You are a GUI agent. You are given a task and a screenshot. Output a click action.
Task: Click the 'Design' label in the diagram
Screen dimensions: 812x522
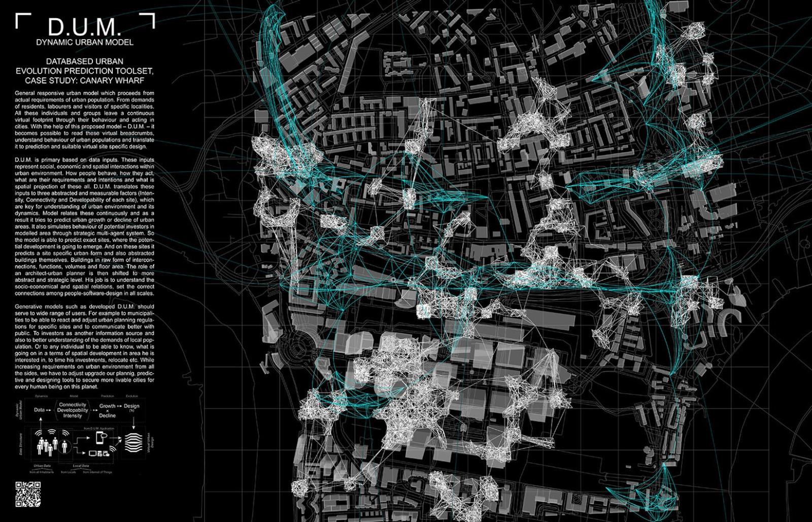(131, 406)
